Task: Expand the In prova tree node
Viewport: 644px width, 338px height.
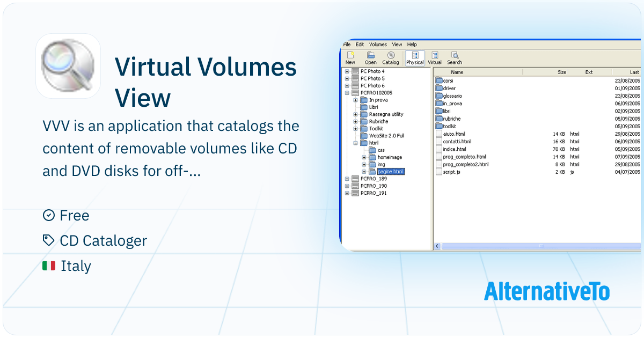Action: tap(355, 100)
